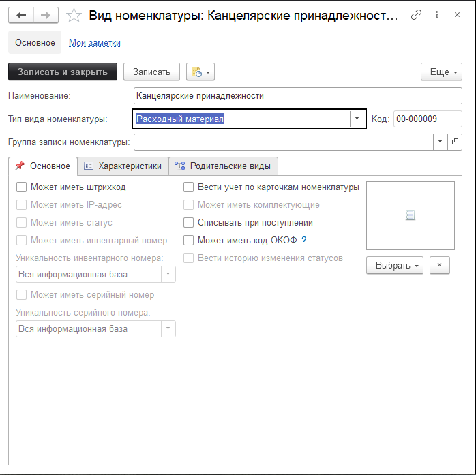This screenshot has width=476, height=475.
Task: Enable Списывать при поступлении checkbox
Action: (188, 222)
